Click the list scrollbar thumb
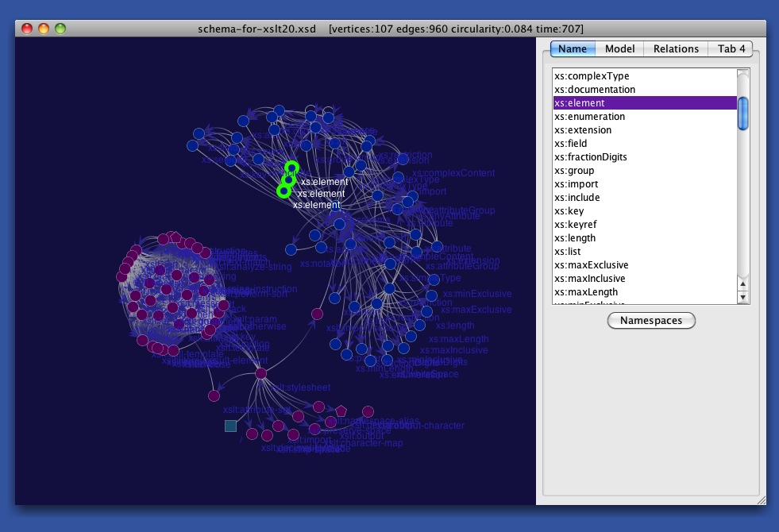 click(x=742, y=114)
